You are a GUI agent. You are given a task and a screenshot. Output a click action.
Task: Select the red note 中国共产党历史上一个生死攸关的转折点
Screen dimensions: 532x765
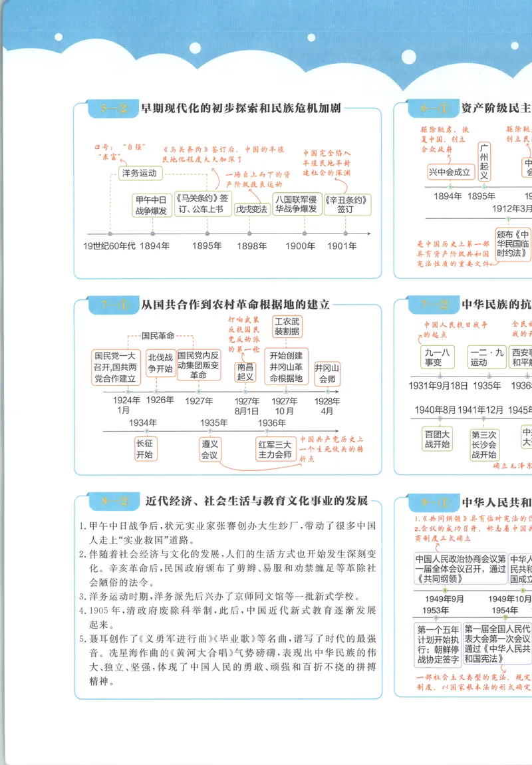pyautogui.click(x=331, y=449)
